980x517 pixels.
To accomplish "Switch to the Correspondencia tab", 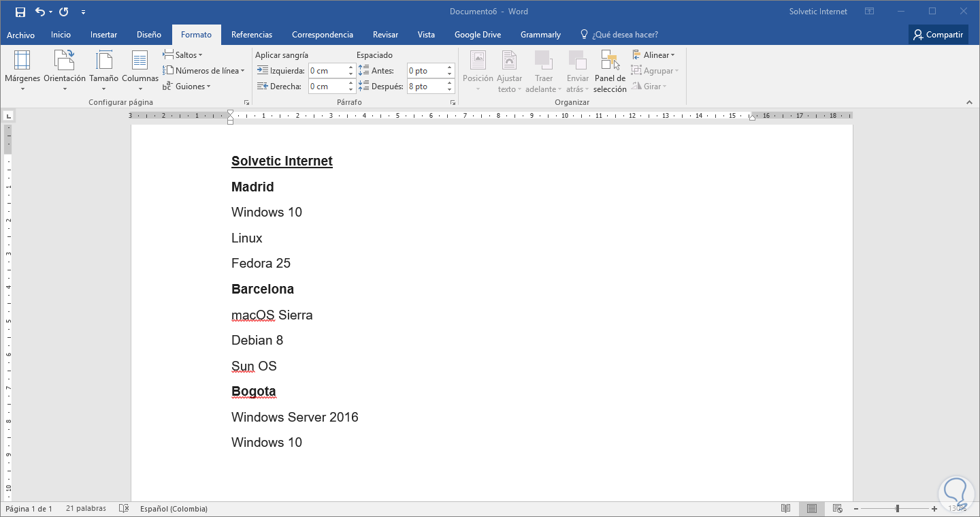I will pos(323,35).
